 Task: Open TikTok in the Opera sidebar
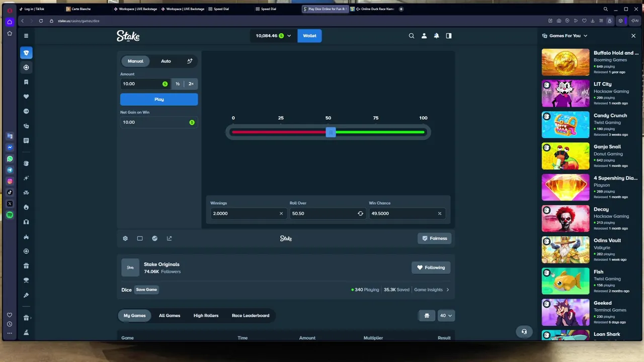(10, 193)
